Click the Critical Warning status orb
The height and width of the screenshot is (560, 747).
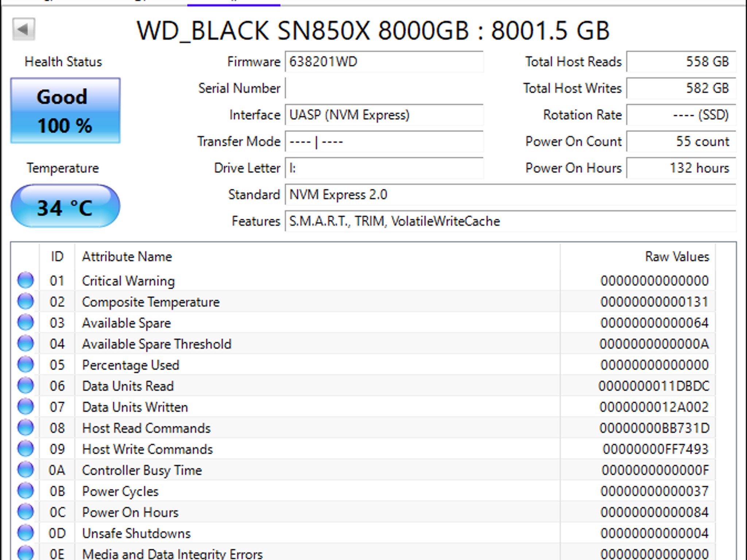tap(26, 280)
